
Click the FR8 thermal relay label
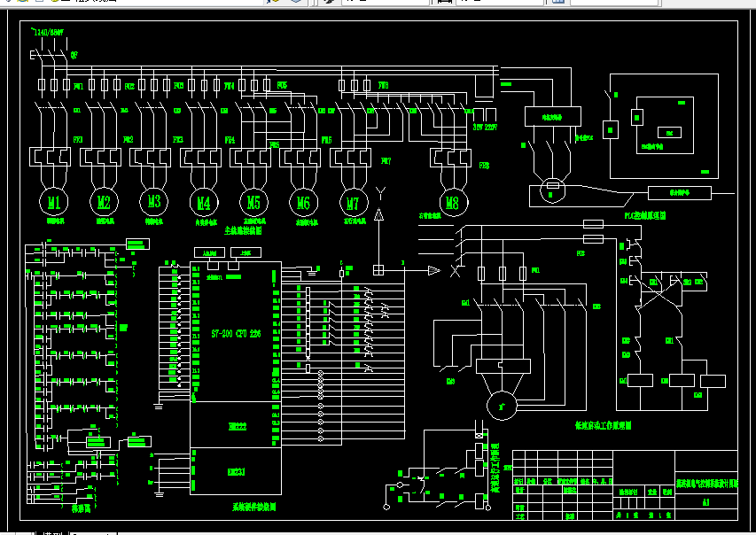point(484,166)
